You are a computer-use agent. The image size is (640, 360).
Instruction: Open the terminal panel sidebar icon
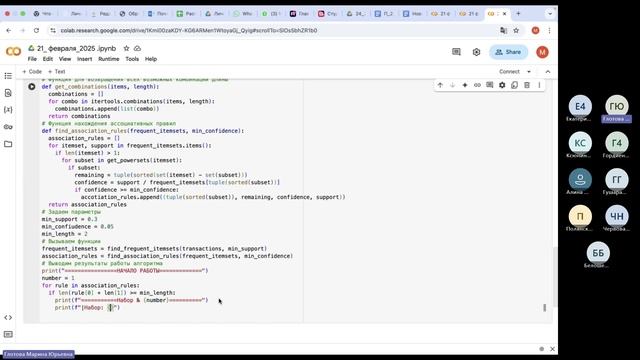[8, 334]
